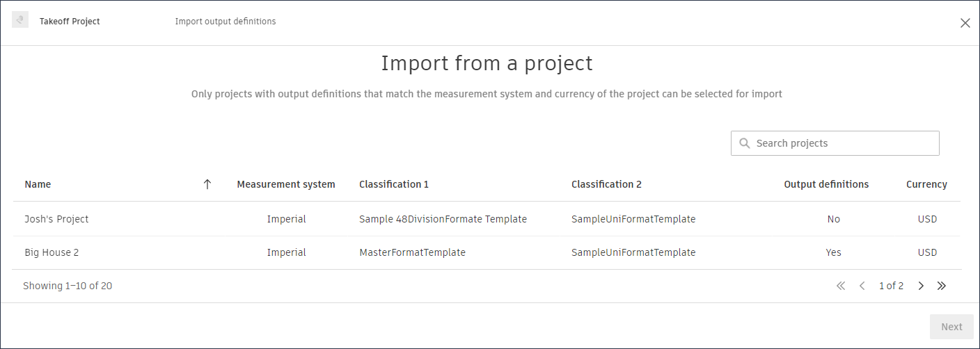The width and height of the screenshot is (980, 349).
Task: Click the Classification 1 column header
Action: (x=394, y=184)
